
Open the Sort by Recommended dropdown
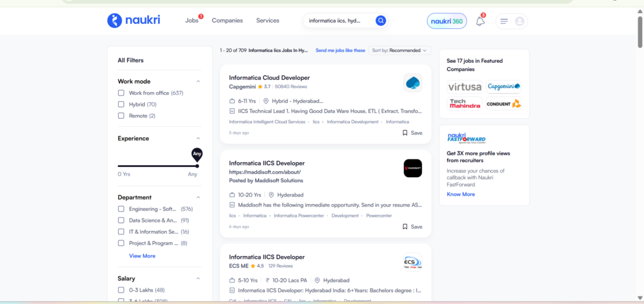coord(399,50)
